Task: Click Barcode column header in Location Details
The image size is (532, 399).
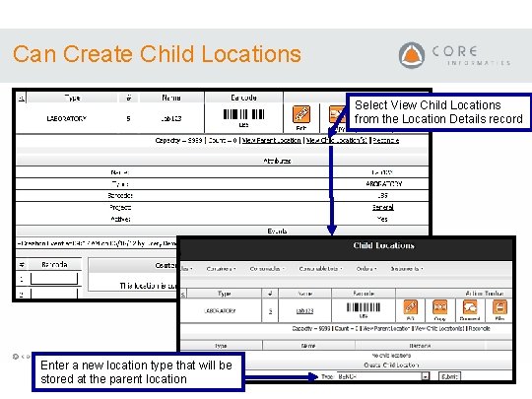Action: (243, 98)
